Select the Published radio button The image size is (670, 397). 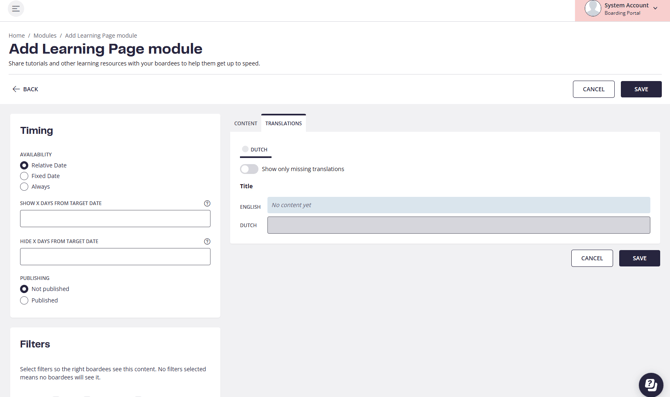point(24,300)
